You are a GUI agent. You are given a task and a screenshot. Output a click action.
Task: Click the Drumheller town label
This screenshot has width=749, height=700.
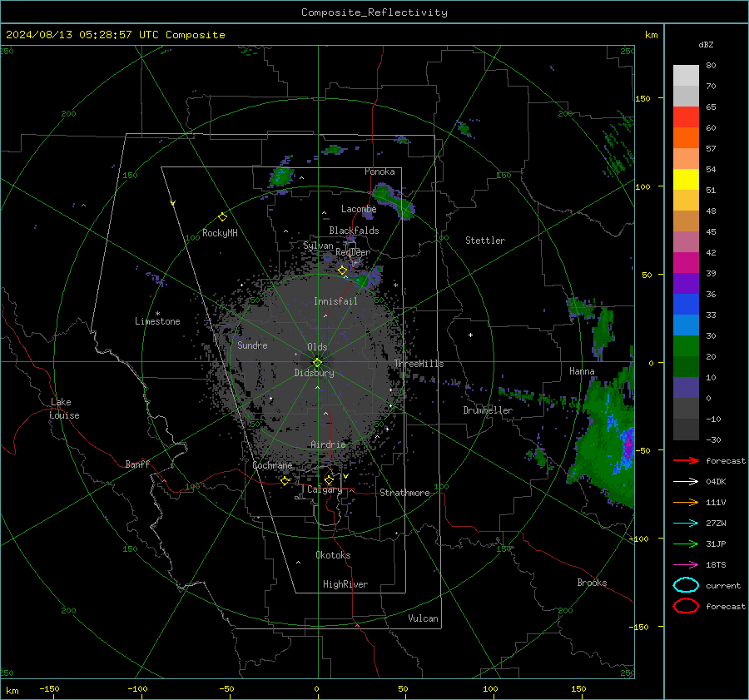488,410
